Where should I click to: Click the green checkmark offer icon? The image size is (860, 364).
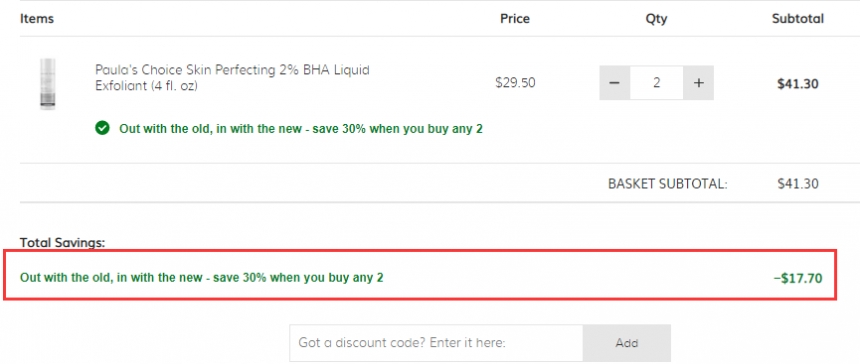pyautogui.click(x=102, y=129)
